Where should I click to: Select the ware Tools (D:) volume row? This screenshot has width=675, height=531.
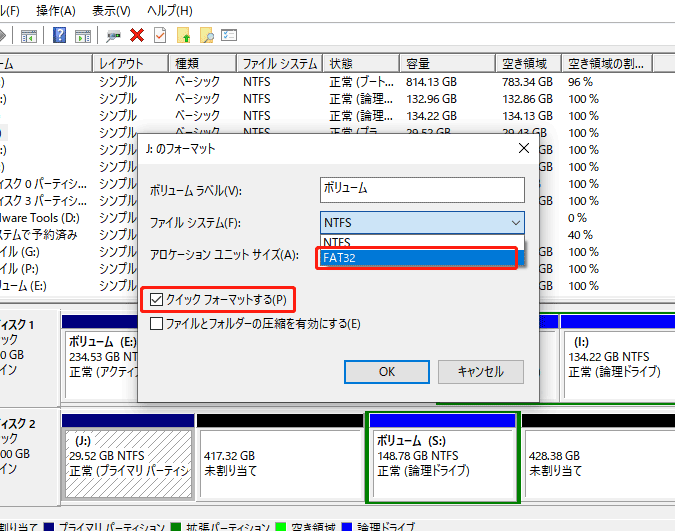pos(40,218)
